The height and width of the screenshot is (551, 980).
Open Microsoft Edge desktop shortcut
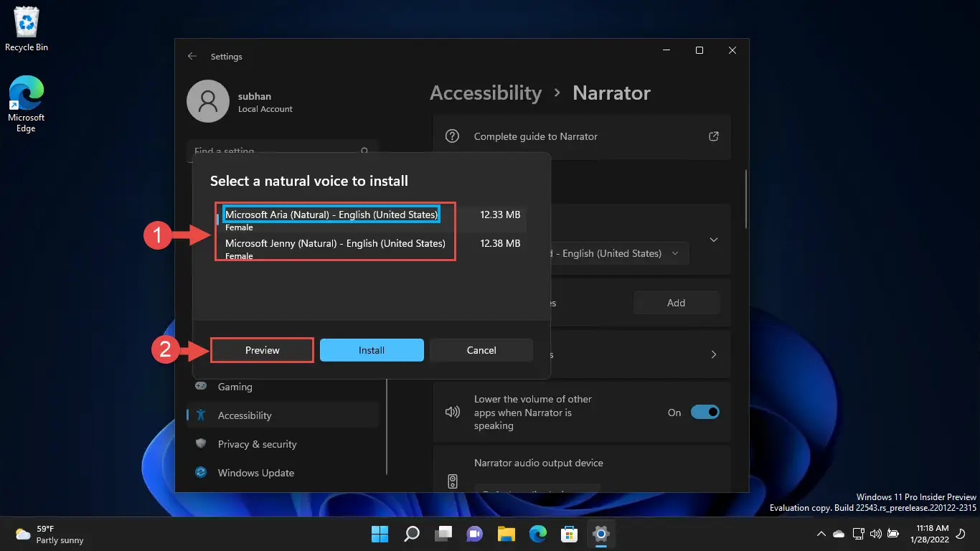(26, 105)
